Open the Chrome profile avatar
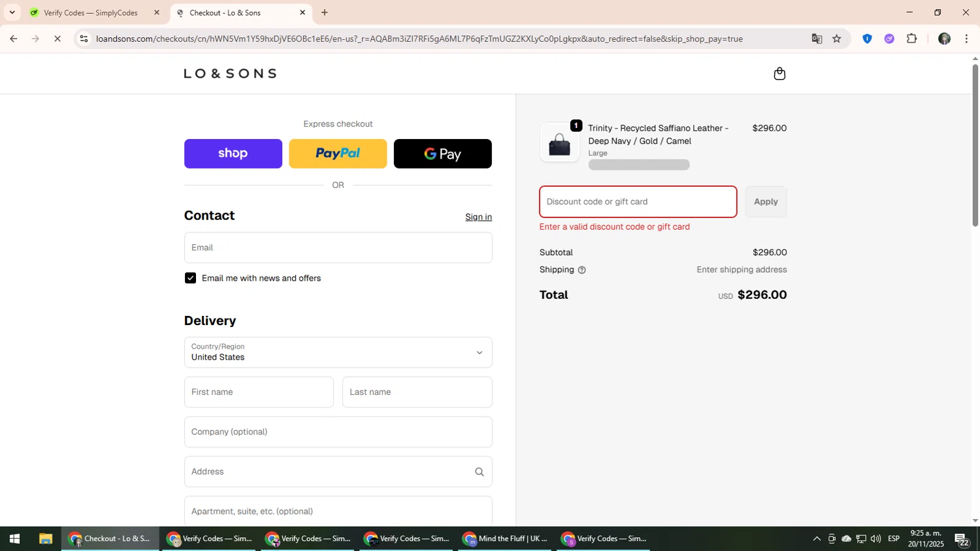 point(944,39)
